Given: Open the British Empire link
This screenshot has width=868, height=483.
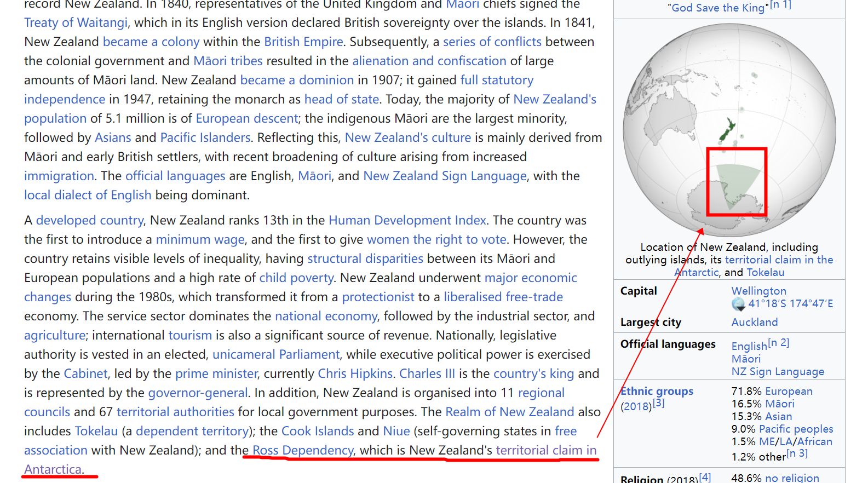Looking at the screenshot, I should (x=303, y=42).
